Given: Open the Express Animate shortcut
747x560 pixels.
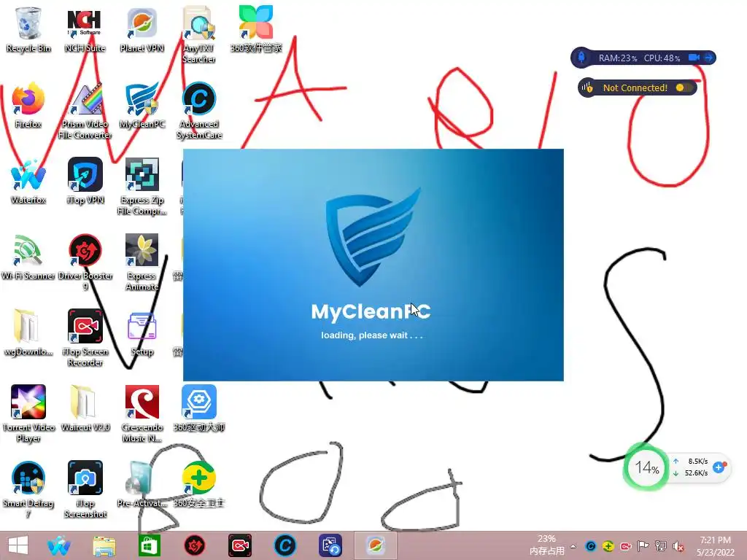Looking at the screenshot, I should [142, 262].
